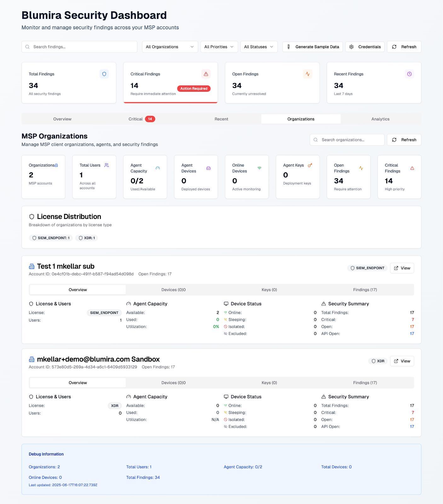Click the building icon in Organizations stat card
This screenshot has height=504, width=443.
[x=56, y=165]
